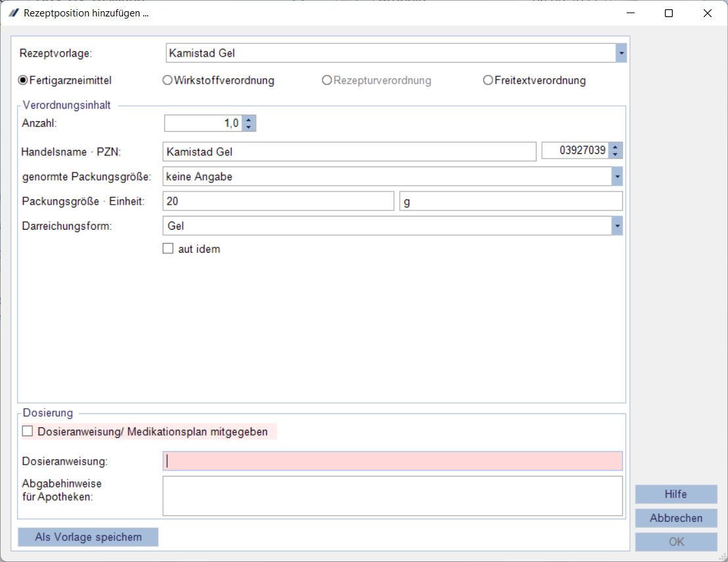Increase the PZN number with the up arrow
This screenshot has width=728, height=562.
pyautogui.click(x=616, y=147)
